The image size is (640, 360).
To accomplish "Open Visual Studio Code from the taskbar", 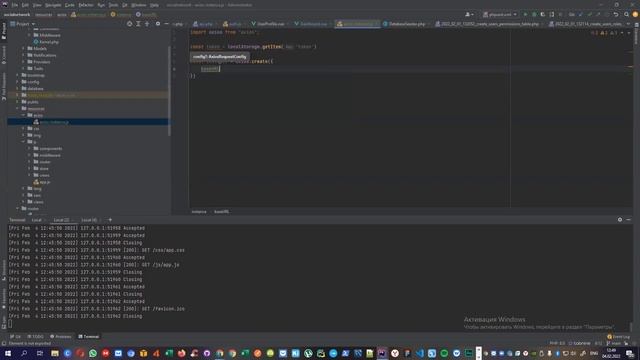I will click(x=420, y=353).
